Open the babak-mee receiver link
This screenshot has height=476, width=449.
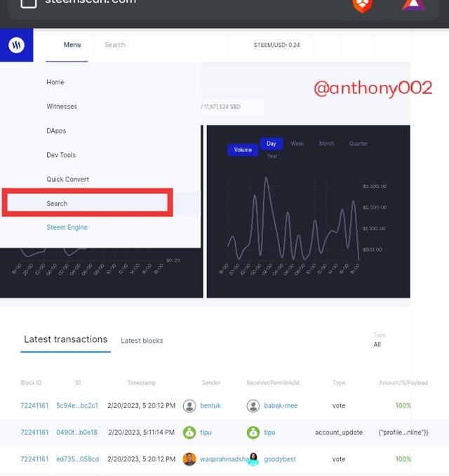pyautogui.click(x=281, y=406)
